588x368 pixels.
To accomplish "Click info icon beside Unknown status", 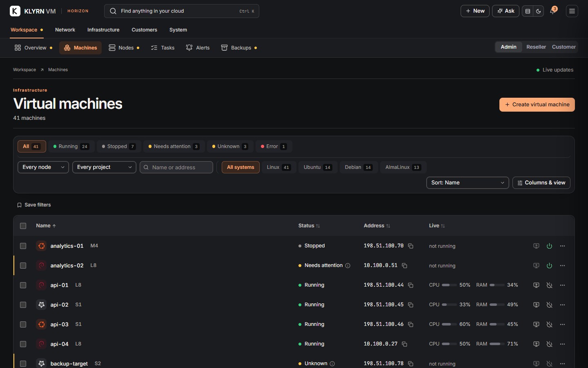I will click(x=332, y=364).
